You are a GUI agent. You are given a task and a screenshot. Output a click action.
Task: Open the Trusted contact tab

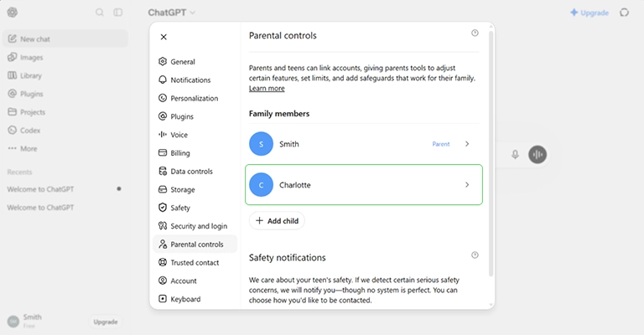coord(195,262)
